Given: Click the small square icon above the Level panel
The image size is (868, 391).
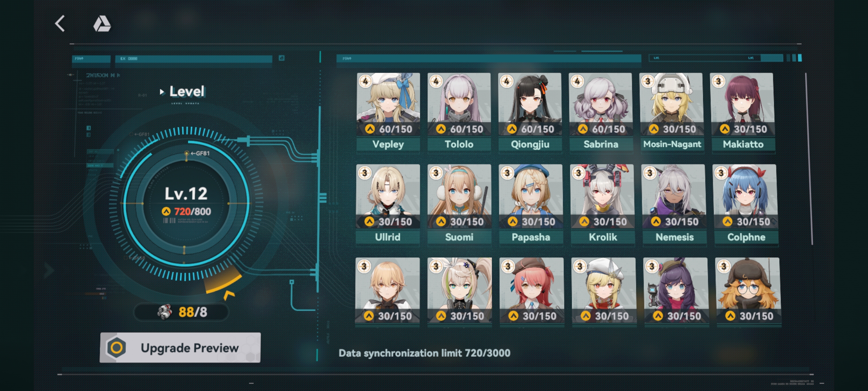Looking at the screenshot, I should 281,58.
